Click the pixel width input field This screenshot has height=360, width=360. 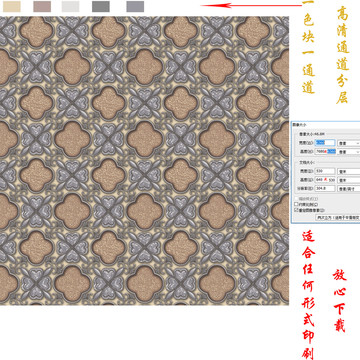pyautogui.click(x=325, y=143)
